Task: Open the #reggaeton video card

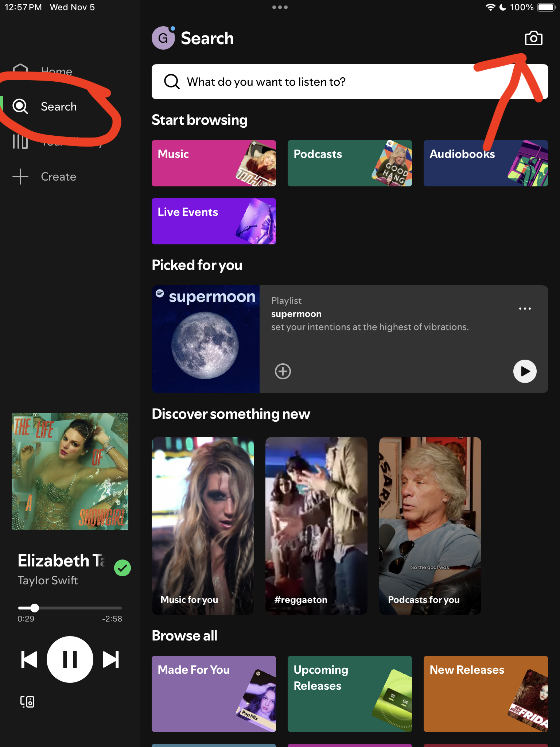Action: pyautogui.click(x=316, y=526)
